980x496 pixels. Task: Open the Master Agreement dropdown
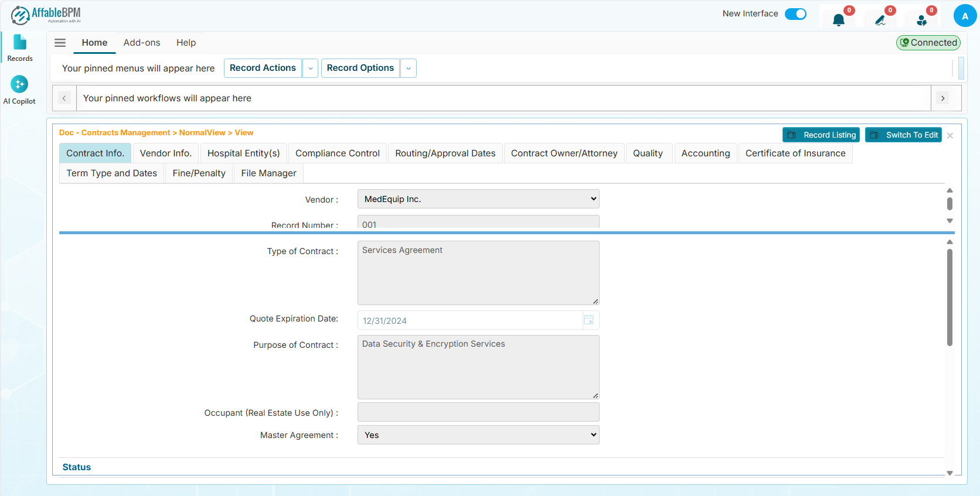pyautogui.click(x=478, y=435)
